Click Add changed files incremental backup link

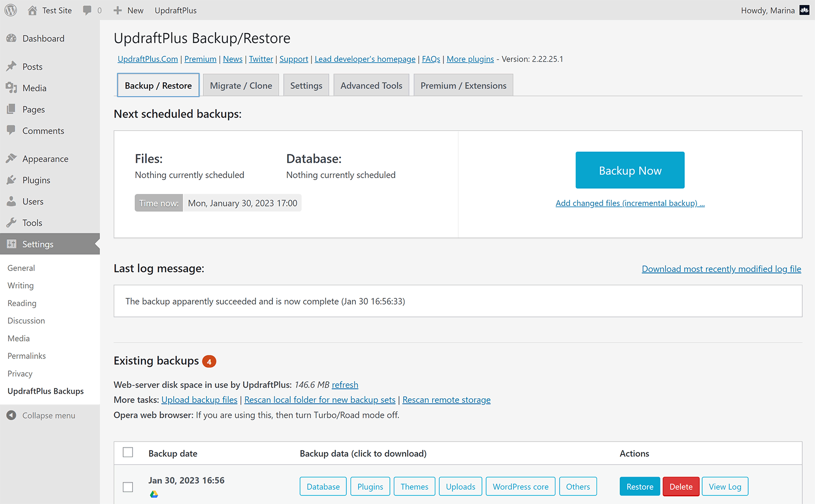click(630, 203)
